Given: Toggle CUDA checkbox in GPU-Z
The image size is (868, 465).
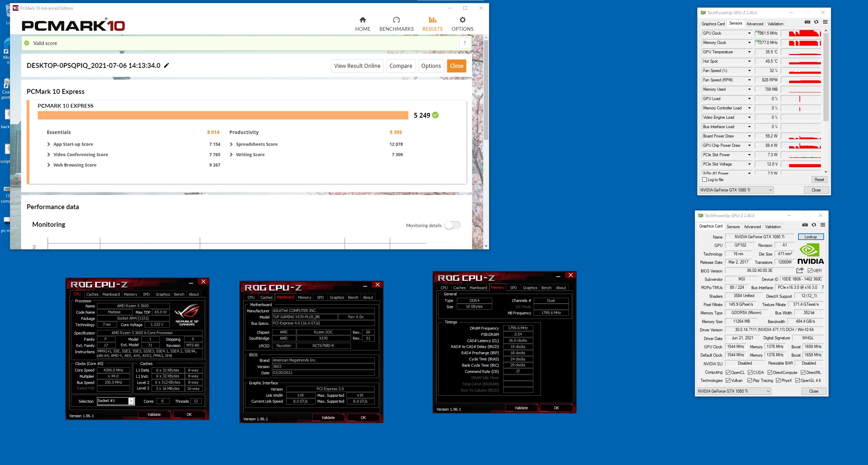Looking at the screenshot, I should [x=750, y=373].
